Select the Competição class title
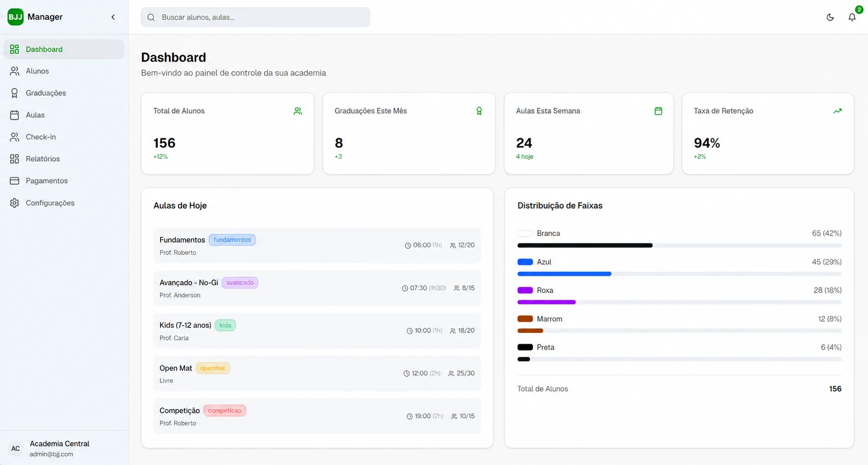The image size is (868, 465). [179, 411]
